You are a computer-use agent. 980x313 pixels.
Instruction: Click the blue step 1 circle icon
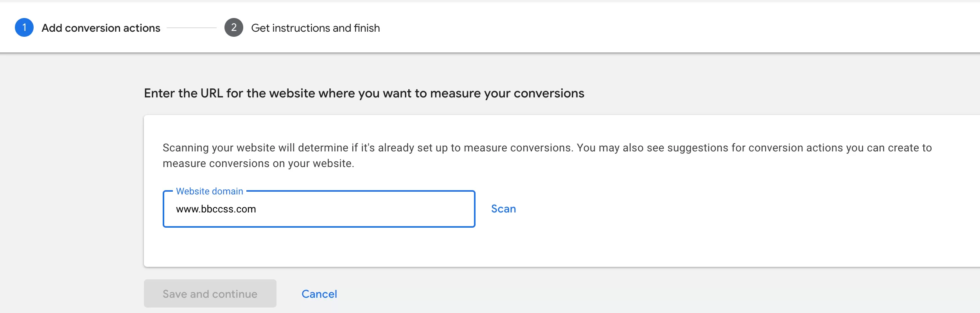point(24,27)
